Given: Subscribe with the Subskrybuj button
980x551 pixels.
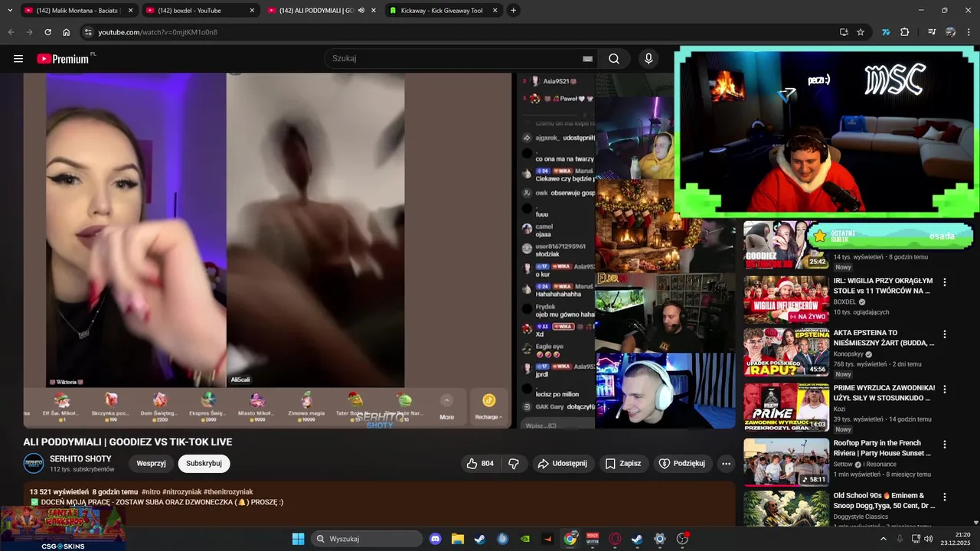Looking at the screenshot, I should click(x=204, y=463).
